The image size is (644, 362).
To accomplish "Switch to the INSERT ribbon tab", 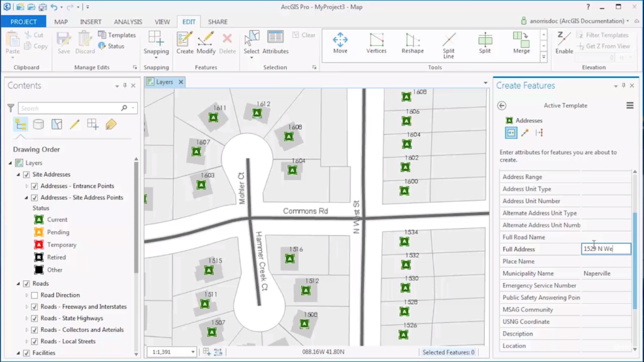I will click(x=91, y=22).
